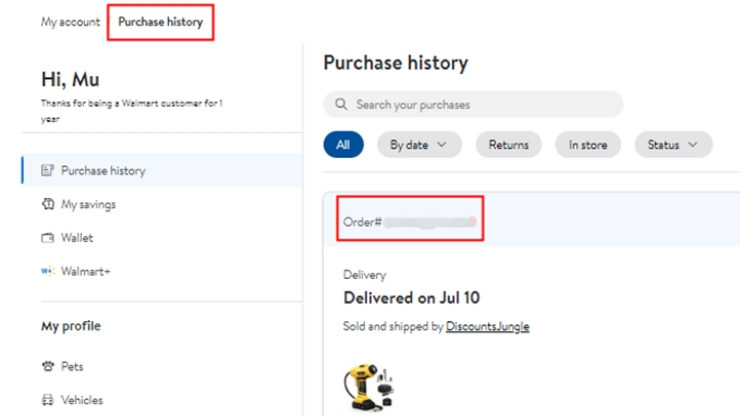
Task: Click the Pets paw icon
Action: [x=48, y=366]
